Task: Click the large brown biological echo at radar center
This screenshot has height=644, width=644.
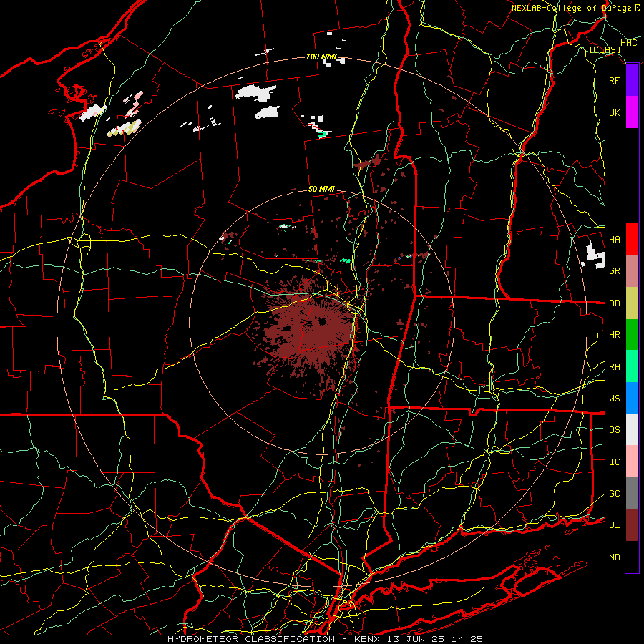Action: (x=310, y=335)
